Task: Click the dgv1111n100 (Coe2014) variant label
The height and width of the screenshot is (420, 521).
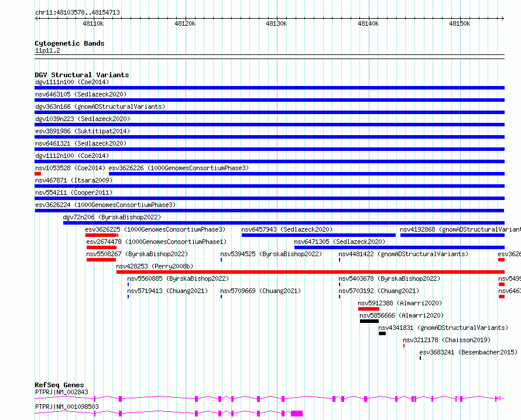Action: pos(72,82)
